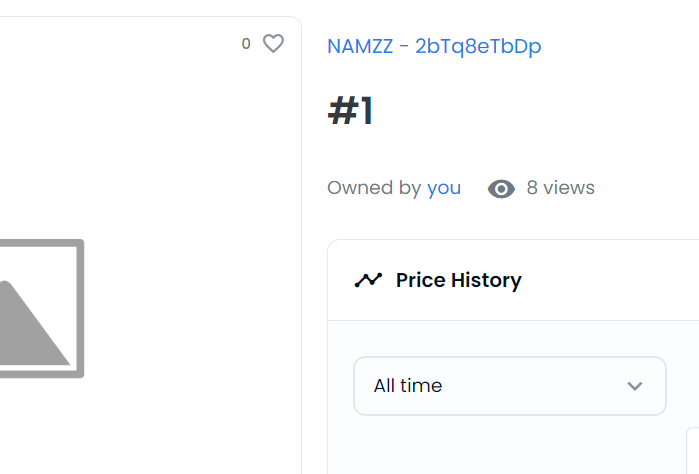Click the eye views icon
Viewport: 699px width, 474px height.
point(501,188)
